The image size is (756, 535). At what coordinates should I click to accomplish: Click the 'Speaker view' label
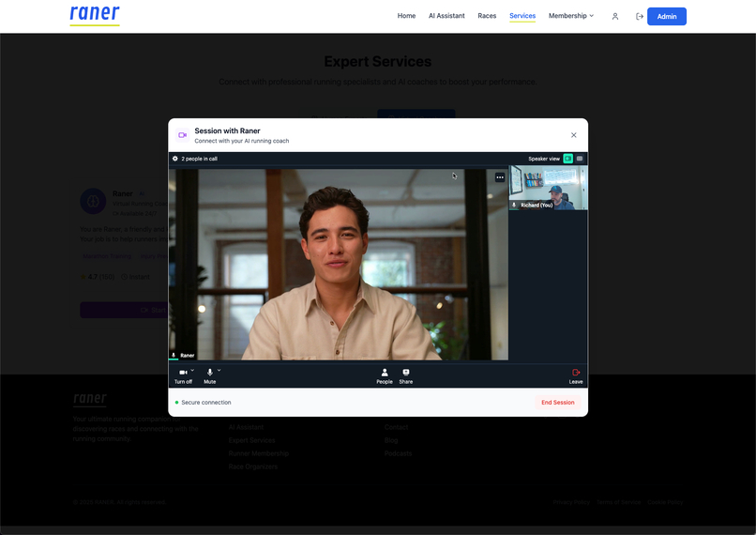544,159
